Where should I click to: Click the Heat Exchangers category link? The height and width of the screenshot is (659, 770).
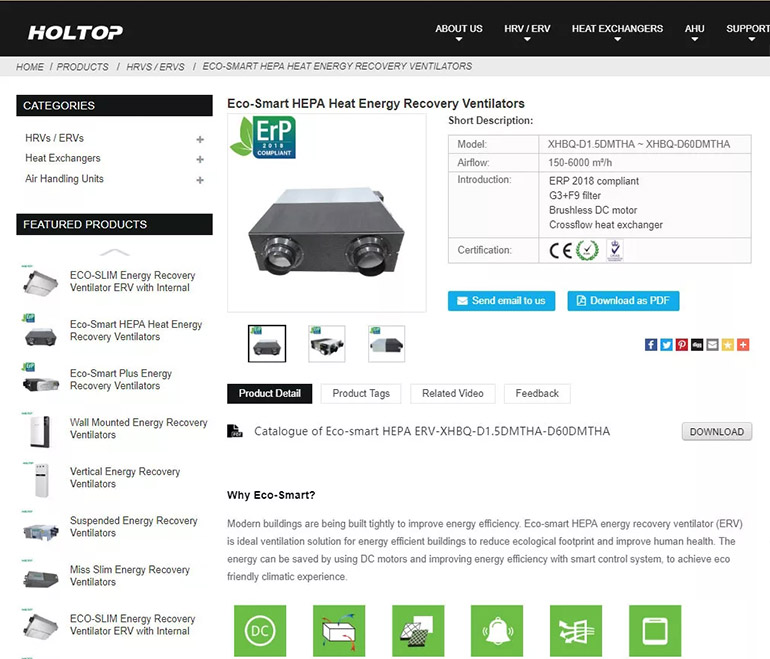pyautogui.click(x=63, y=158)
